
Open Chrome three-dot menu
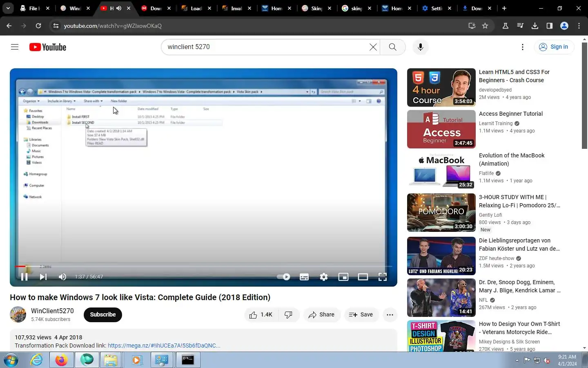(x=579, y=26)
